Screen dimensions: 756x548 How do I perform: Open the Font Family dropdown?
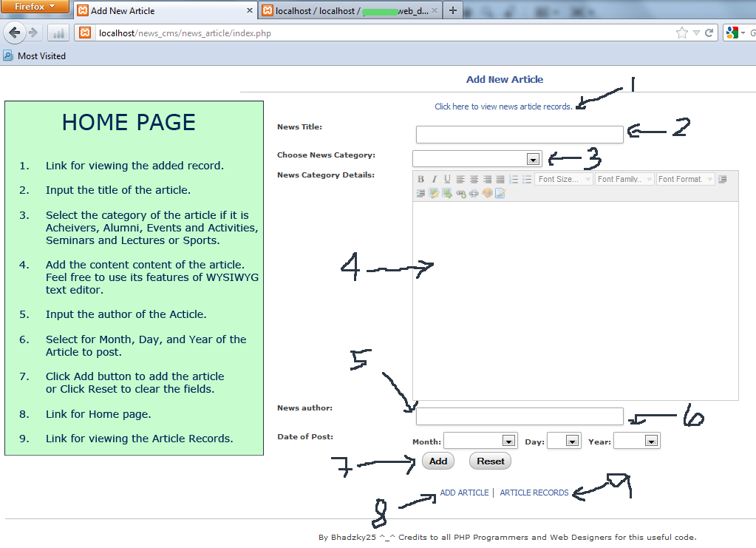[624, 179]
